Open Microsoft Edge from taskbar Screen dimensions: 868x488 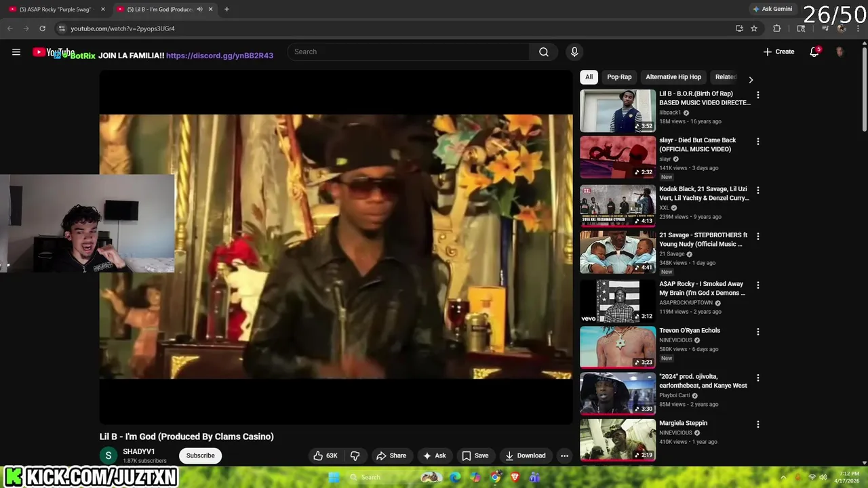[455, 477]
